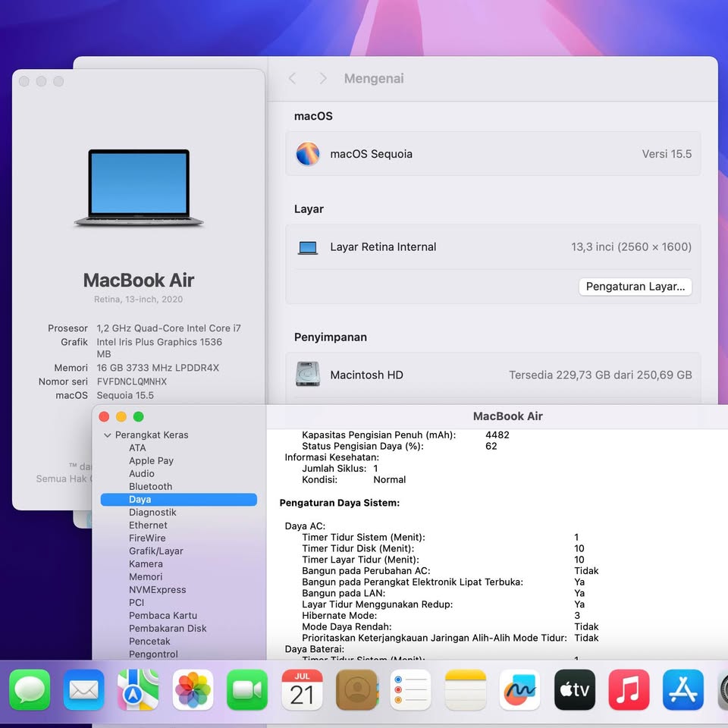This screenshot has height=728, width=728.
Task: Select Audio in the hardware list
Action: coord(142,473)
